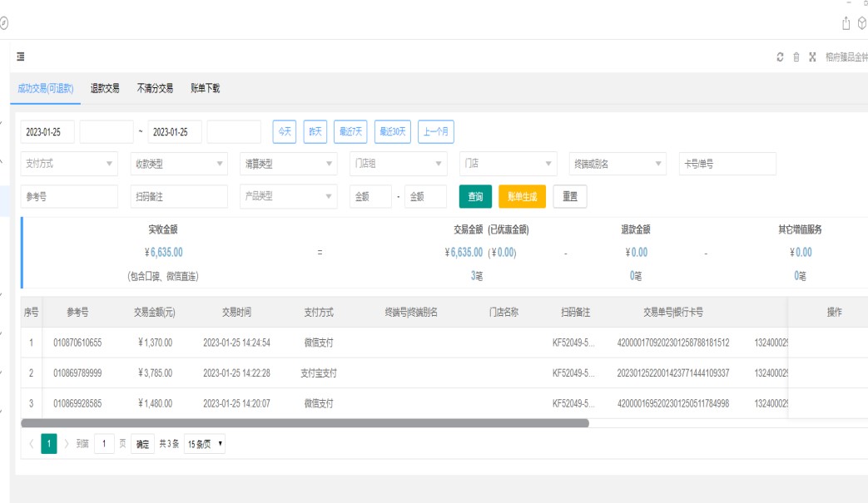Image resolution: width=868 pixels, height=503 pixels.
Task: Select transaction row with reference 010869789999
Action: tap(77, 373)
